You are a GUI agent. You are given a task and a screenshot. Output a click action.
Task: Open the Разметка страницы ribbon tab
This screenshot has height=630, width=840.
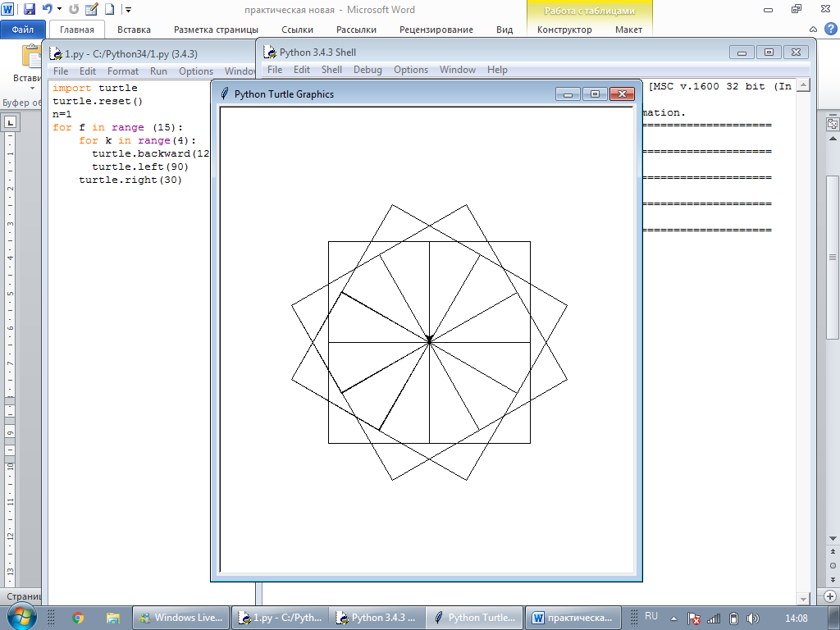click(216, 30)
